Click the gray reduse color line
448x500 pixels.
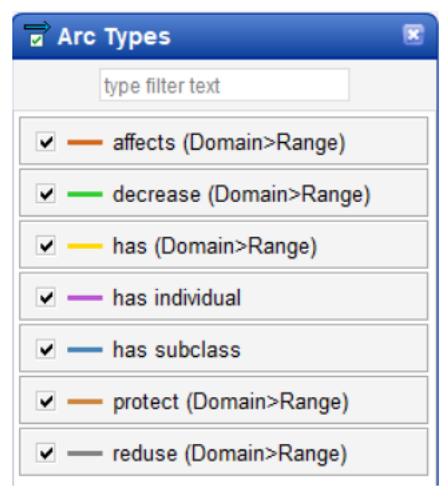[x=85, y=453]
